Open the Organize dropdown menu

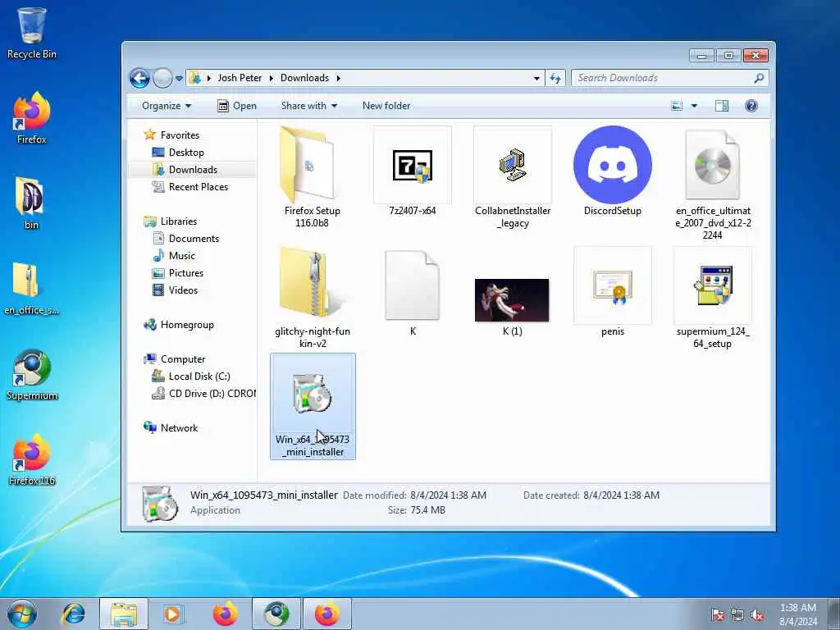166,106
